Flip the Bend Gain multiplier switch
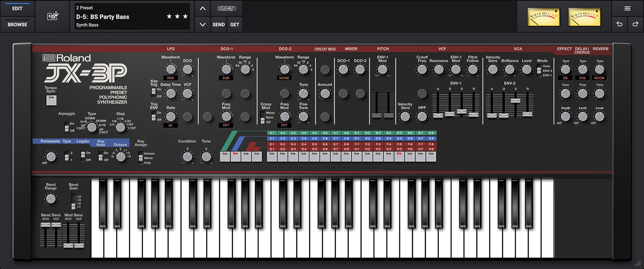Viewport: 644px width, 269px height. tap(73, 201)
